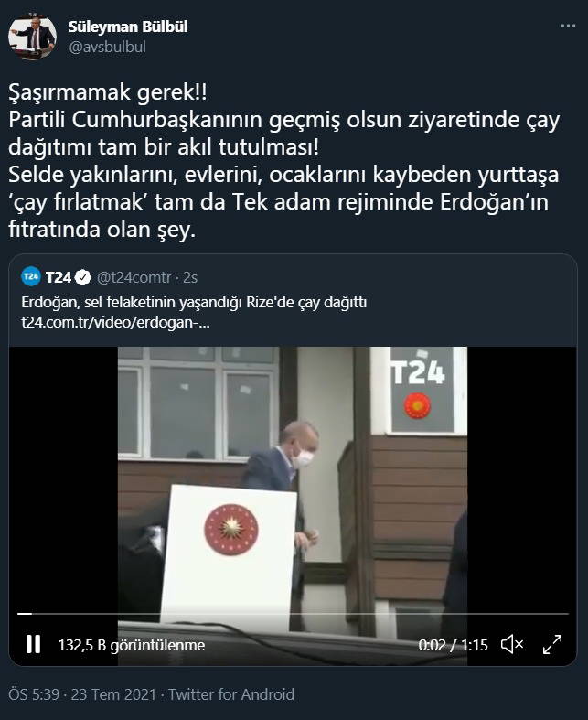Click Süleyman Bülbül's profile avatar
Screen dimensions: 588x720
point(32,37)
